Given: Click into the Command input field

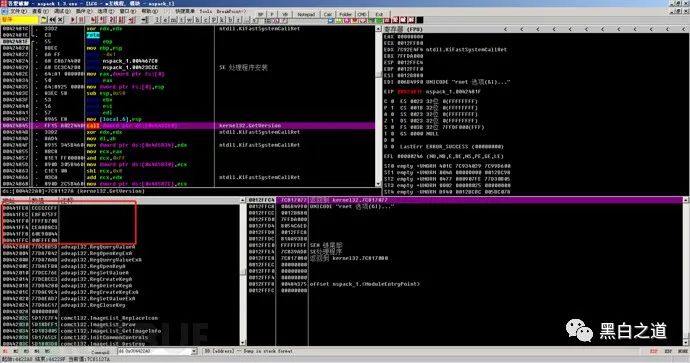Looking at the screenshot, I should coord(154,351).
